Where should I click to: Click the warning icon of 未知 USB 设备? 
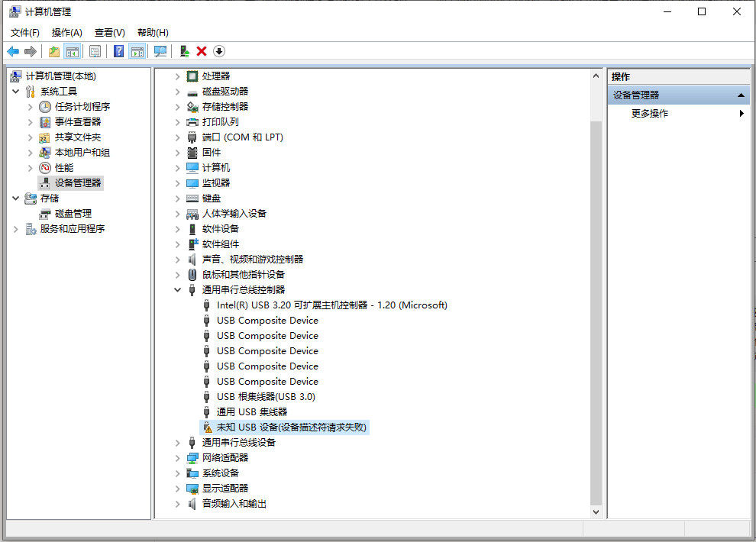tap(207, 427)
